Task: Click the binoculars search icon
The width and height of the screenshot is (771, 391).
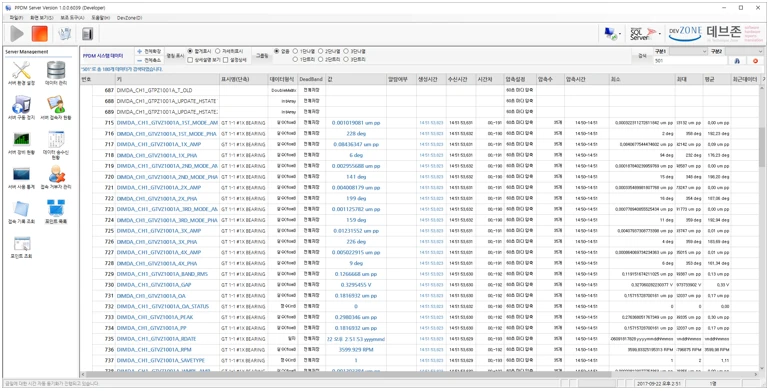Action: pos(737,61)
